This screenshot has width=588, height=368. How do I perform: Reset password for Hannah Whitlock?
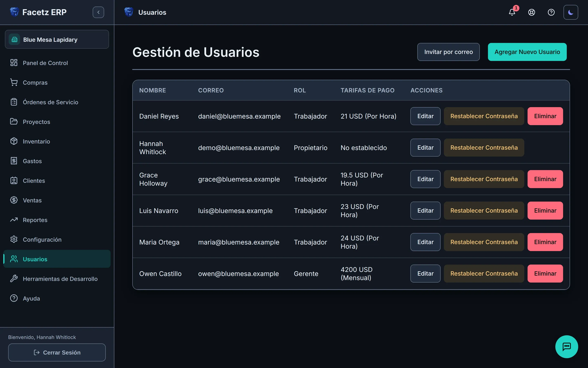coord(484,147)
